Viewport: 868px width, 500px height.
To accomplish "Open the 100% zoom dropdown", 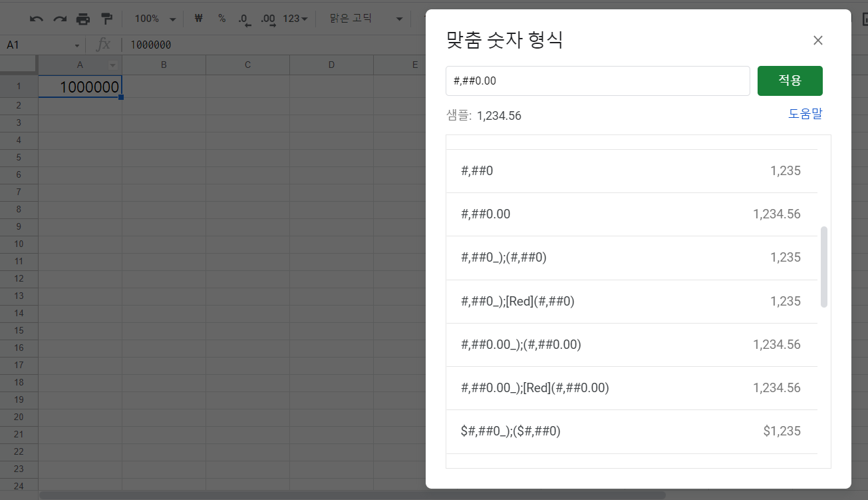I will click(x=154, y=19).
